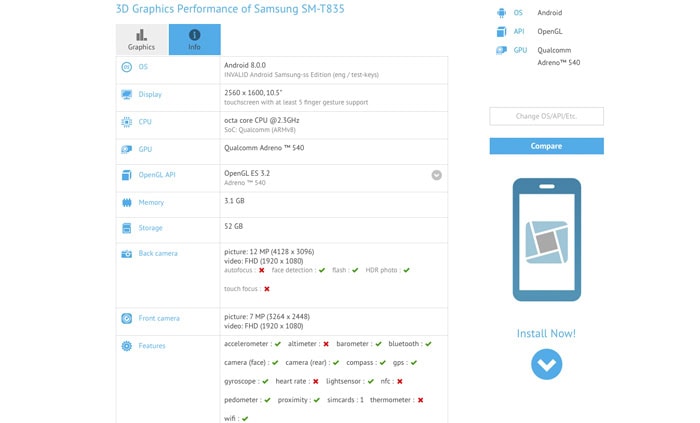
Task: Select picture: 7 MP (3264 x 2448) text
Action: [x=267, y=317]
